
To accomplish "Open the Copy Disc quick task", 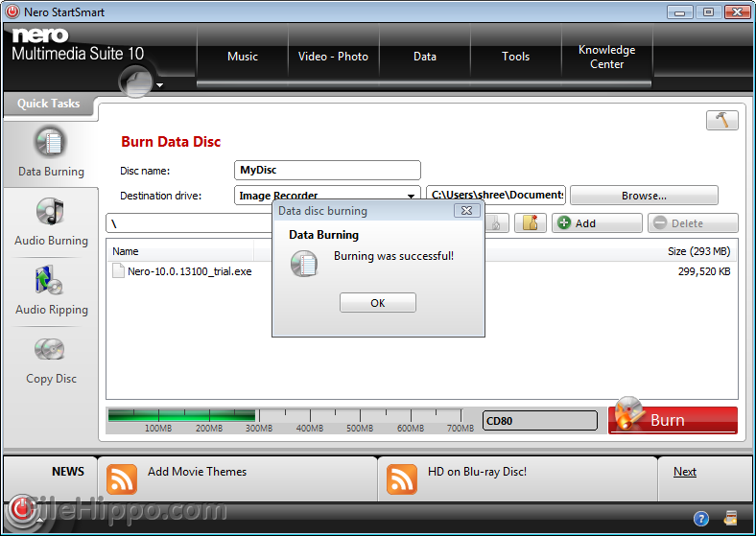I will pos(51,360).
